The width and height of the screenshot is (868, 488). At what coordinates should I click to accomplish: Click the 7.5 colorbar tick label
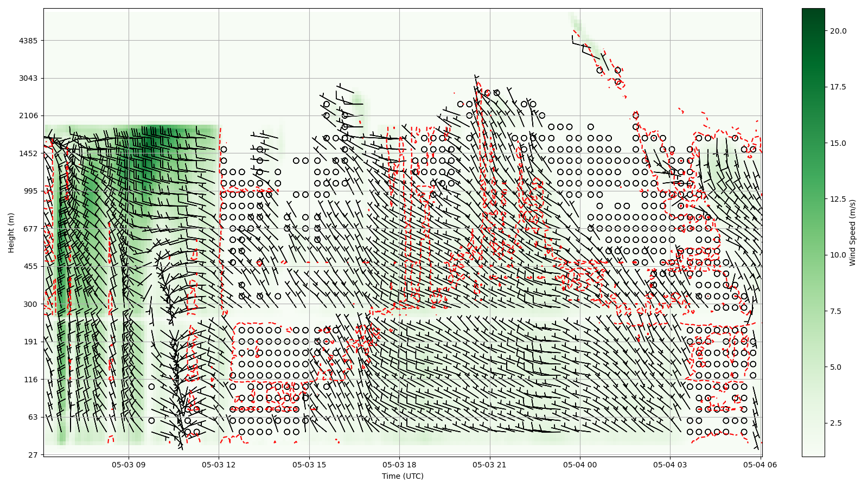click(x=835, y=311)
